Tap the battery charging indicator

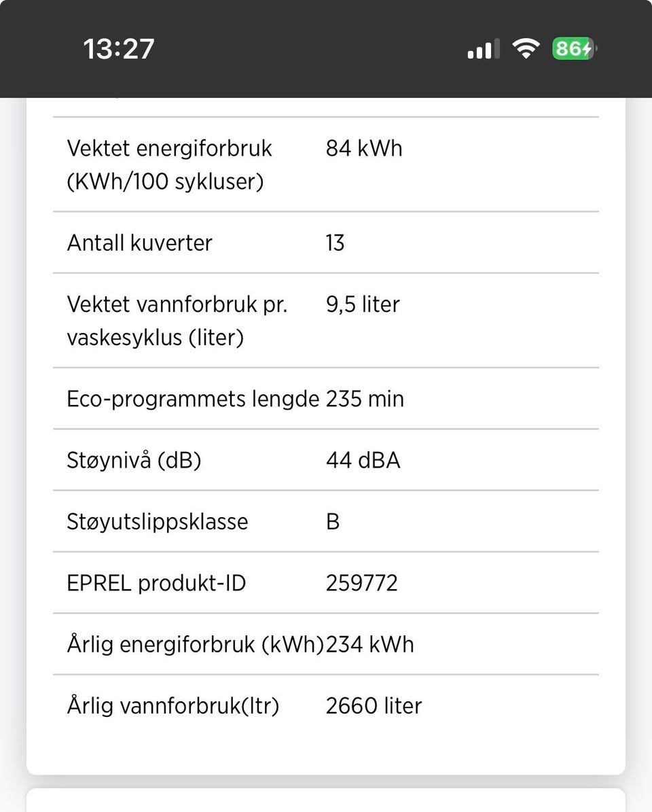pyautogui.click(x=574, y=48)
